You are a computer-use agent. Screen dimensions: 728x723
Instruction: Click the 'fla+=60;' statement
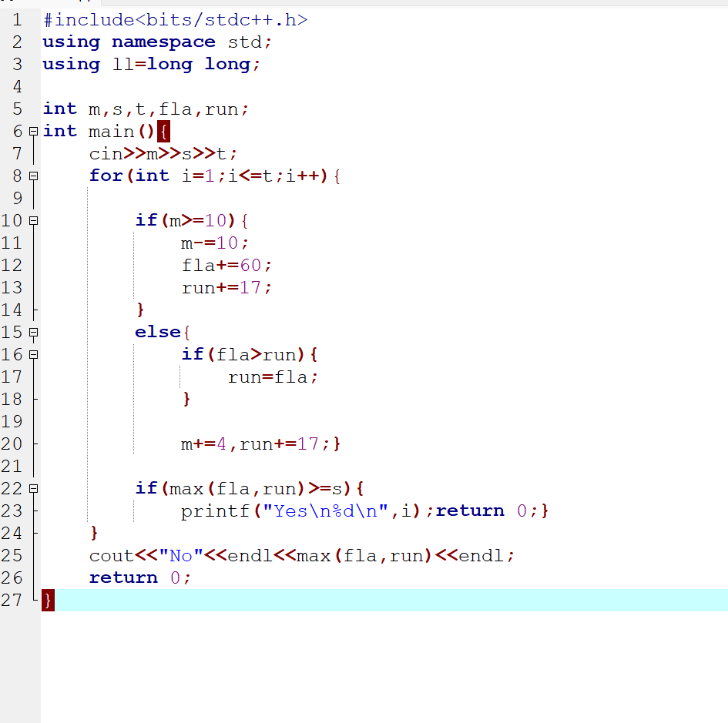click(226, 266)
